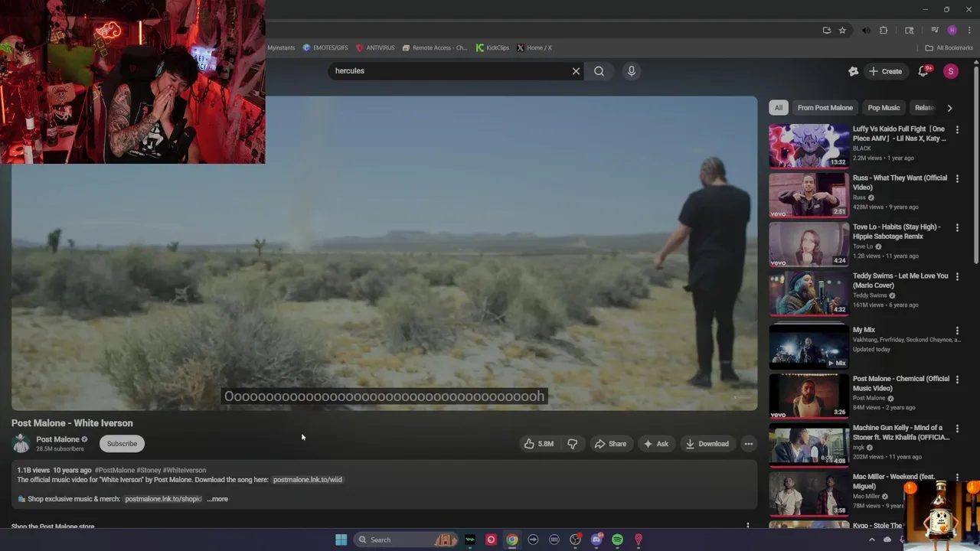Subscribe to Post Malone channel
980x551 pixels.
[x=122, y=444]
